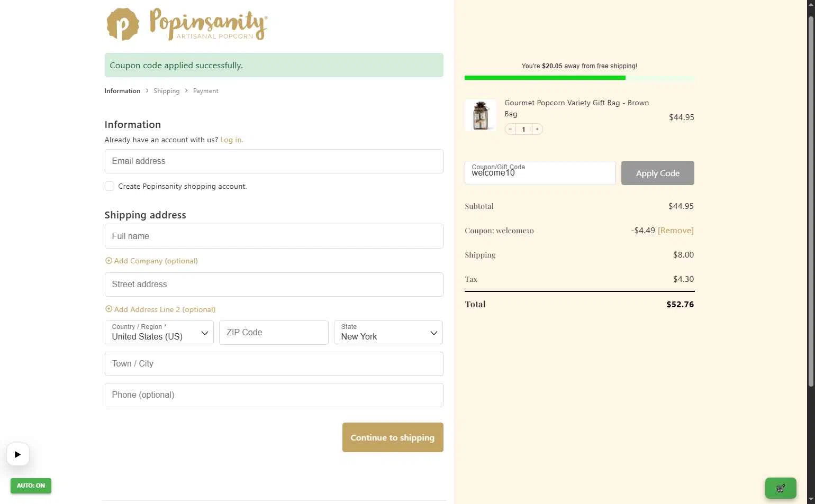815x504 pixels.
Task: Click the play button icon
Action: [x=18, y=454]
